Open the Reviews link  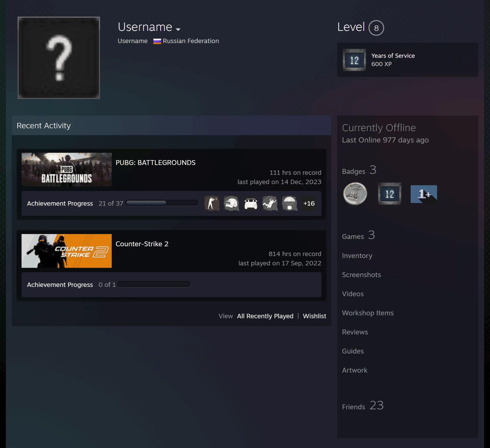[355, 332]
